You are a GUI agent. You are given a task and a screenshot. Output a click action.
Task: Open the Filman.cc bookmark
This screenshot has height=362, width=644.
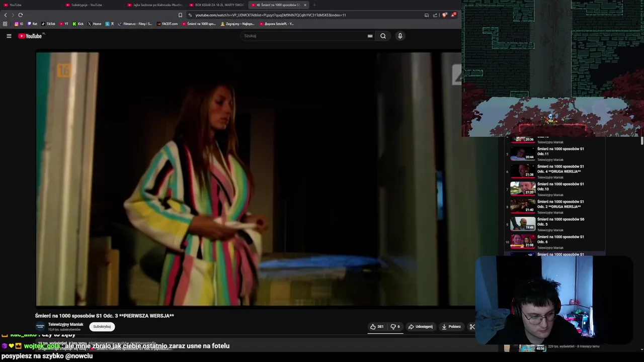(x=135, y=24)
